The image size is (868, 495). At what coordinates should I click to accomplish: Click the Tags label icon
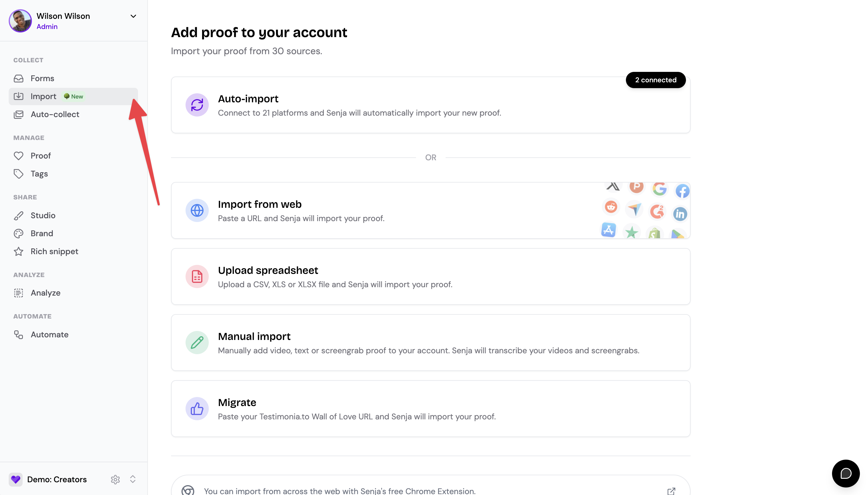(19, 174)
